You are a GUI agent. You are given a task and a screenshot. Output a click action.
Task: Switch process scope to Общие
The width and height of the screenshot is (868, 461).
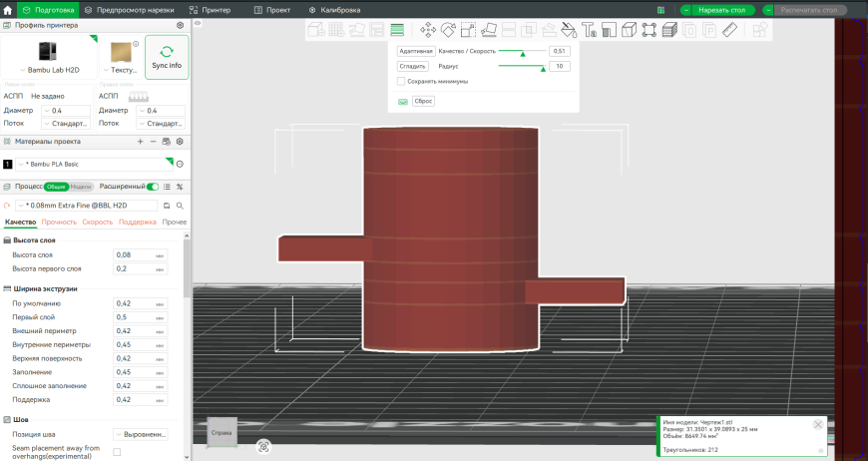[56, 187]
